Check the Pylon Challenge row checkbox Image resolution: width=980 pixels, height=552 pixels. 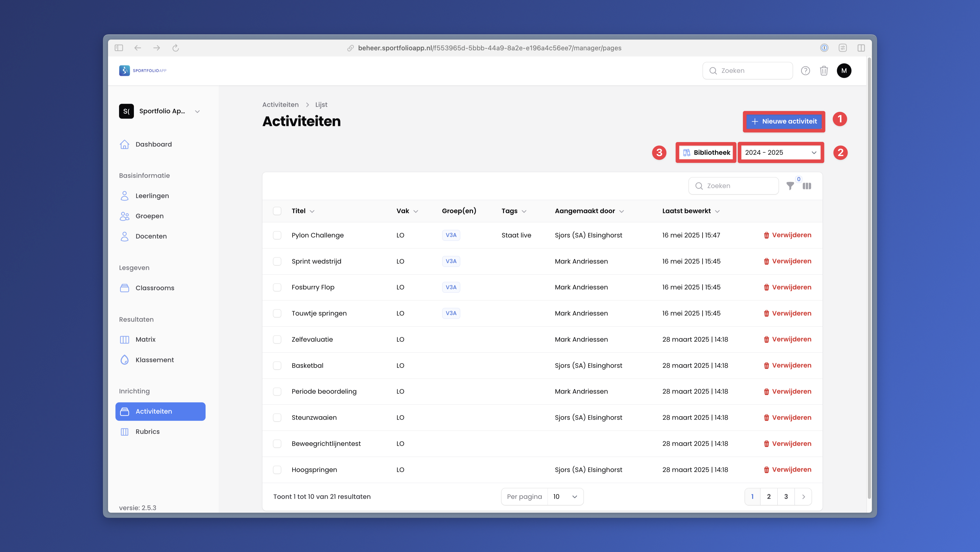[x=277, y=236]
